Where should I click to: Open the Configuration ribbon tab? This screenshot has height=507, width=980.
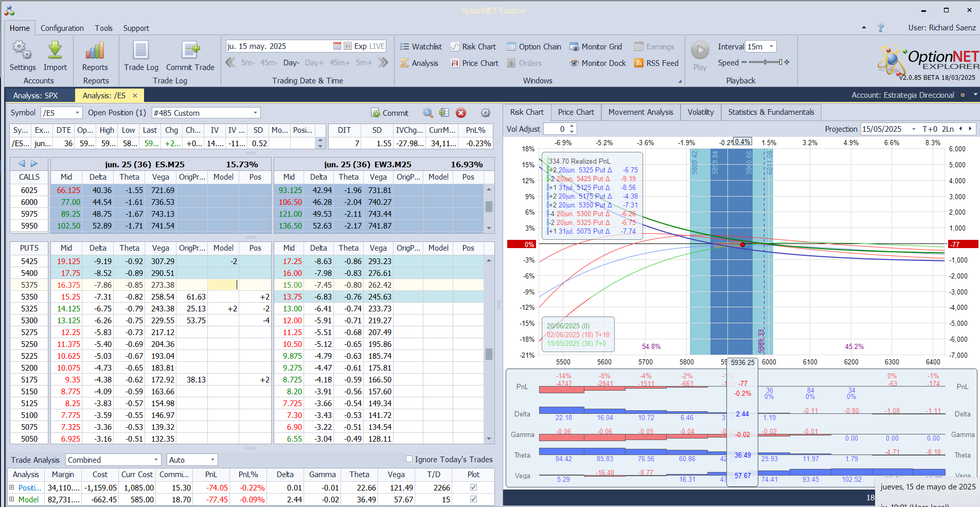62,28
